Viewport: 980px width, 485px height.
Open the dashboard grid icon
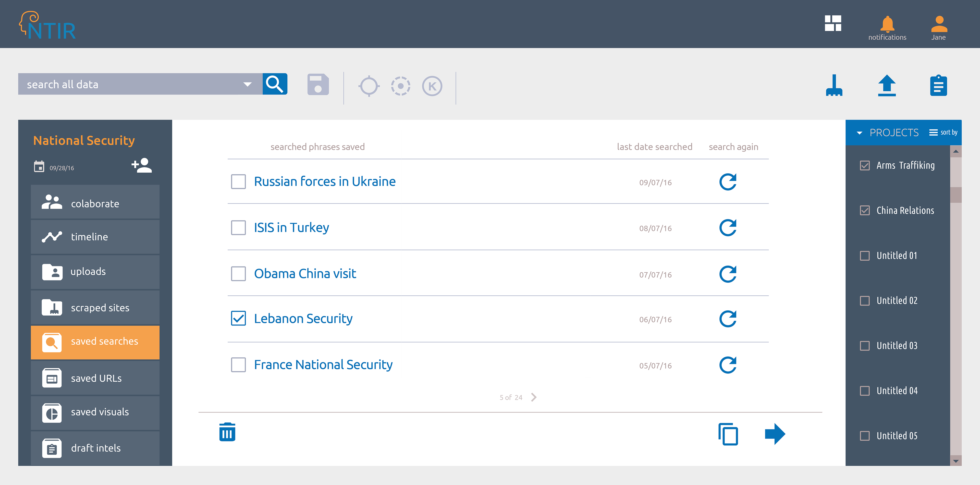(833, 23)
